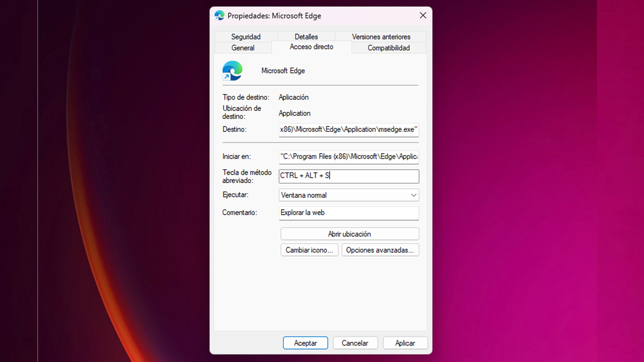Focus the Iniciar en text field
Screen dimensions: 644x362
pos(349,157)
